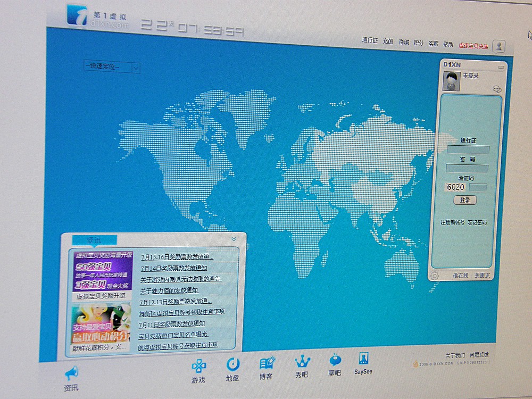Click the 关于我们 footer link
Screen dimensions: 532x399
tap(455, 355)
